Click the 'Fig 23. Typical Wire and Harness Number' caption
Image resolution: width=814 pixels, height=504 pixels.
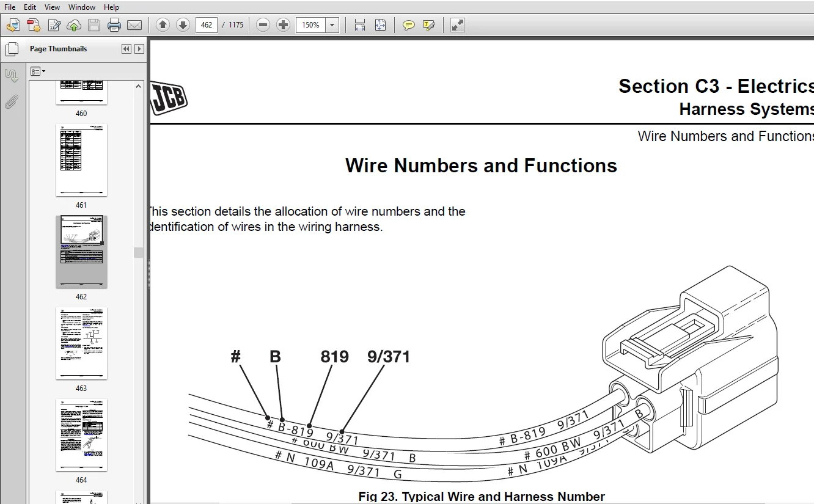point(482,497)
